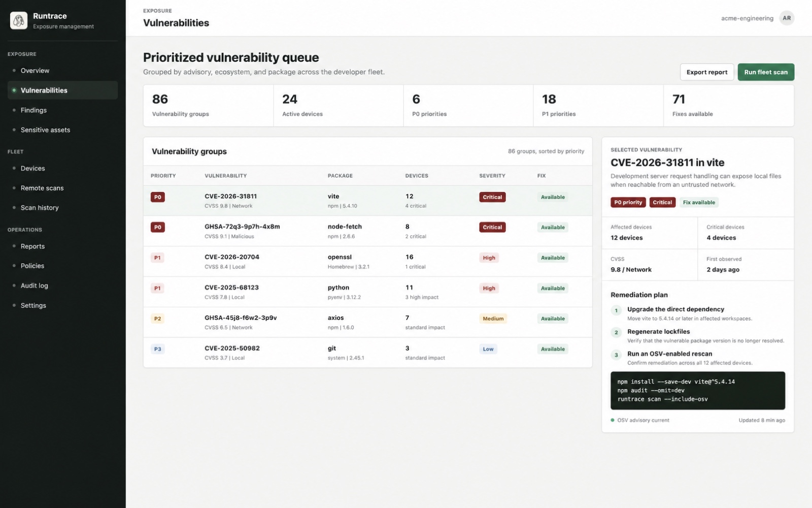Click the Critical tag in the detail panel
The image size is (812, 508).
pyautogui.click(x=662, y=202)
